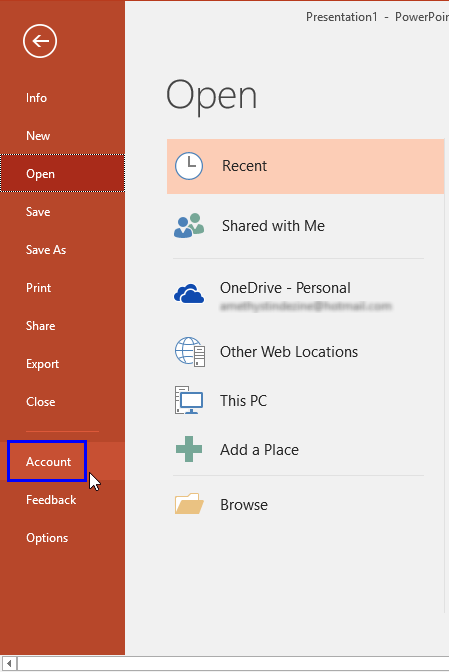
Task: Select the Recent clock icon
Action: pos(189,166)
